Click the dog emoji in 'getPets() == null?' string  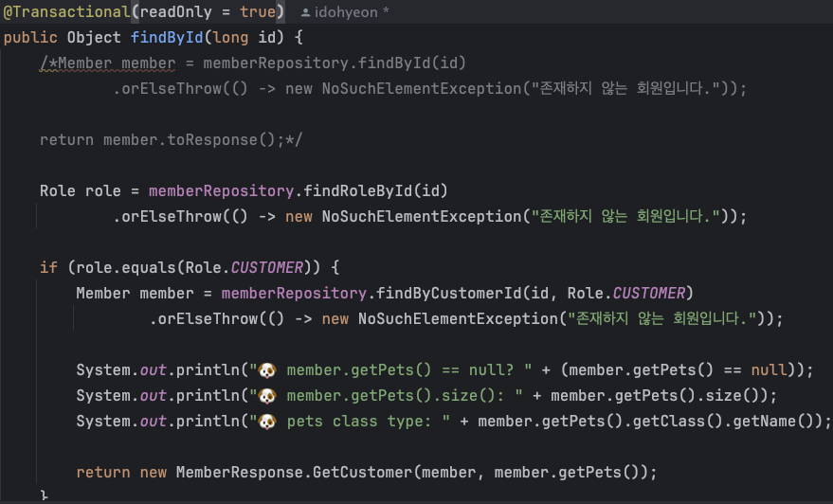(x=267, y=370)
